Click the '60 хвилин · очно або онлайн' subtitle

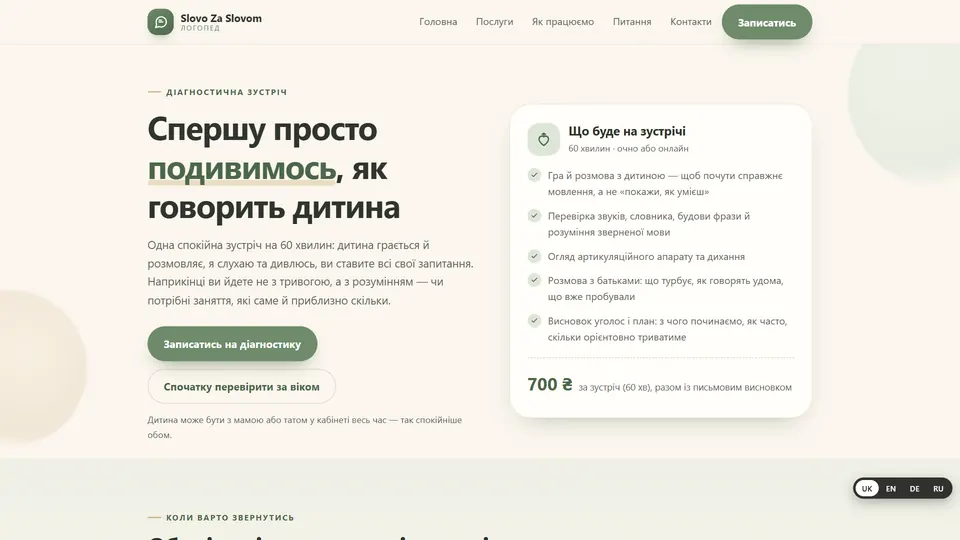click(x=628, y=148)
